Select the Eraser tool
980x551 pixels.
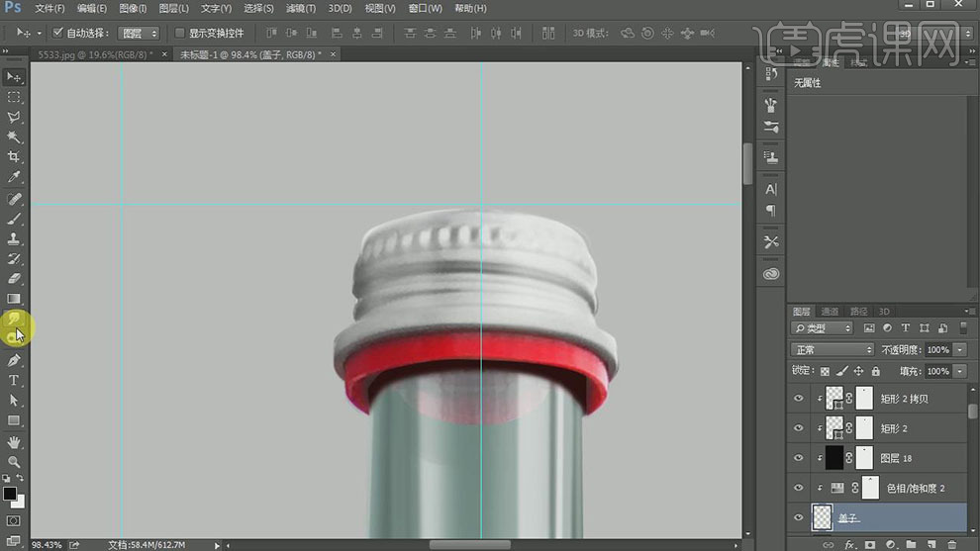[x=14, y=279]
